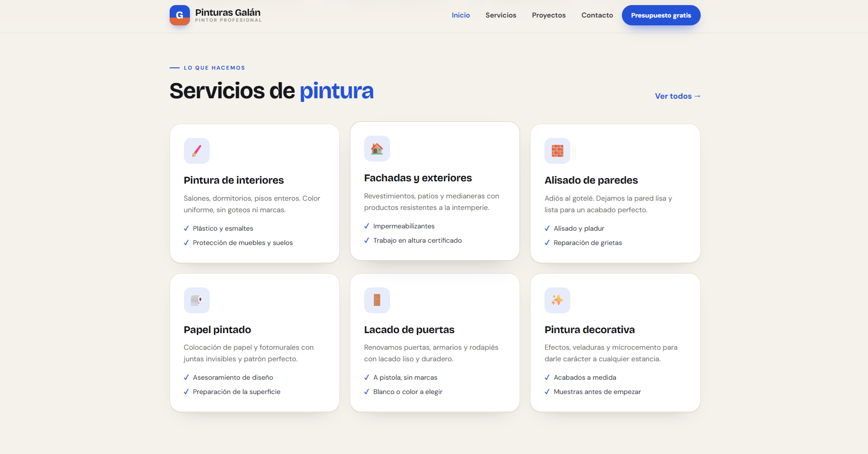This screenshot has width=868, height=454.
Task: Click the Pinturas Galán brand name
Action: click(x=228, y=12)
